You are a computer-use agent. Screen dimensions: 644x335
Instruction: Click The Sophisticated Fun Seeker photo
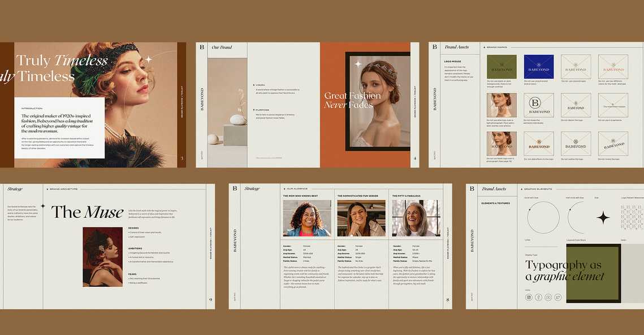(361, 218)
